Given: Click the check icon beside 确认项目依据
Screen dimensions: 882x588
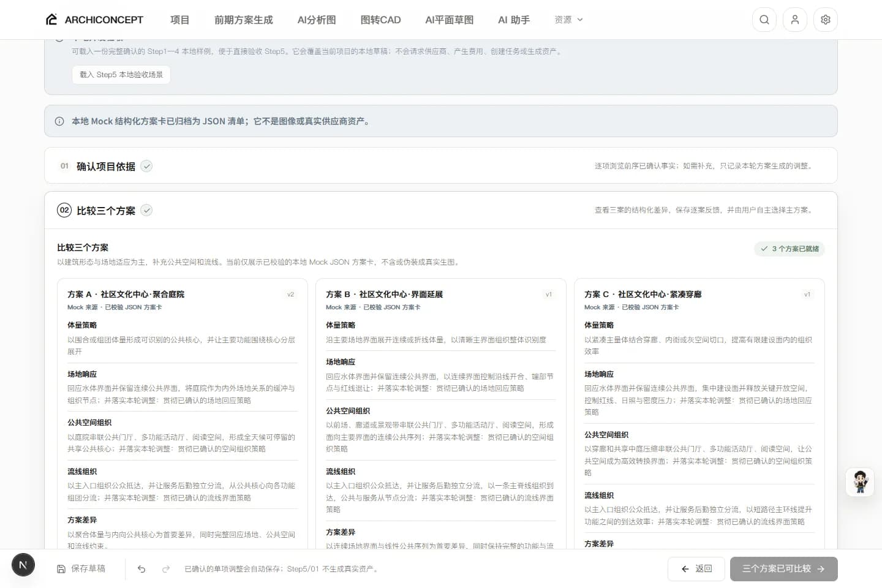Looking at the screenshot, I should pyautogui.click(x=146, y=166).
